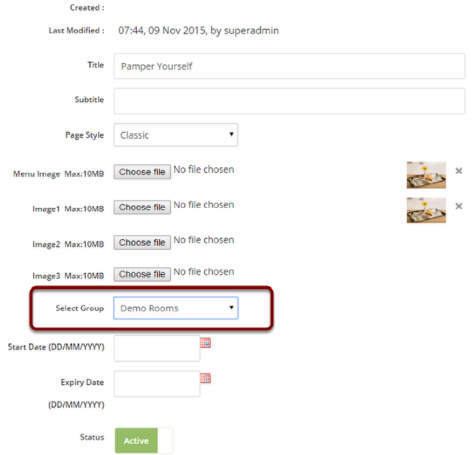Open the Page Style dropdown
Image resolution: width=476 pixels, height=455 pixels.
coord(176,135)
